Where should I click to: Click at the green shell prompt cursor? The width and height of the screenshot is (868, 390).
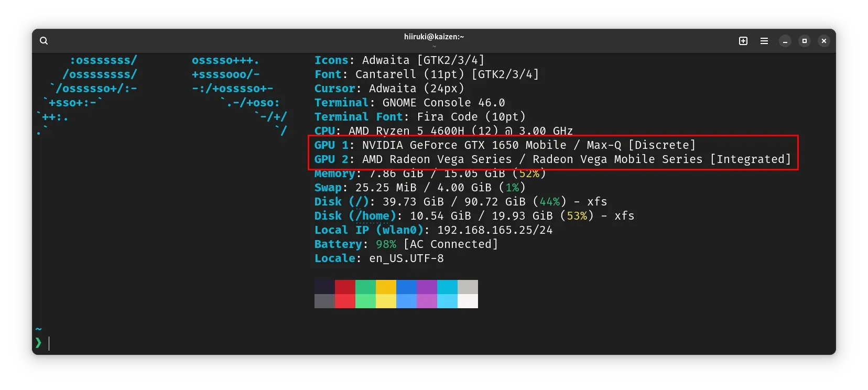point(39,343)
